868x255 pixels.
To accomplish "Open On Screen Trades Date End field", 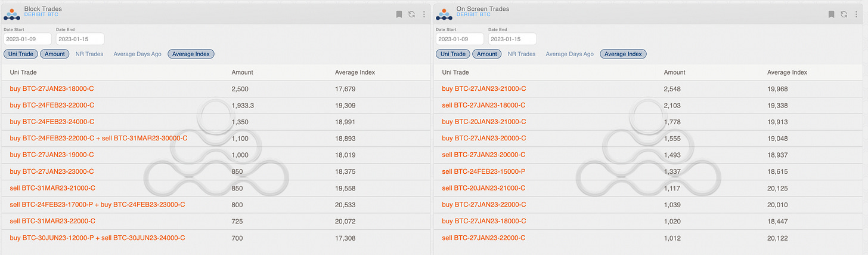I will [512, 39].
